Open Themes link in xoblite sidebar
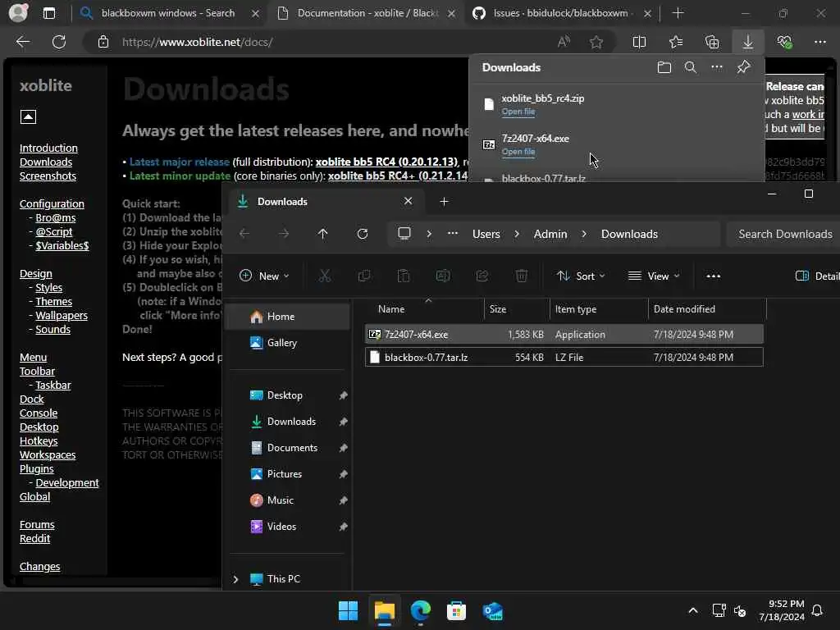840x630 pixels. [x=53, y=302]
